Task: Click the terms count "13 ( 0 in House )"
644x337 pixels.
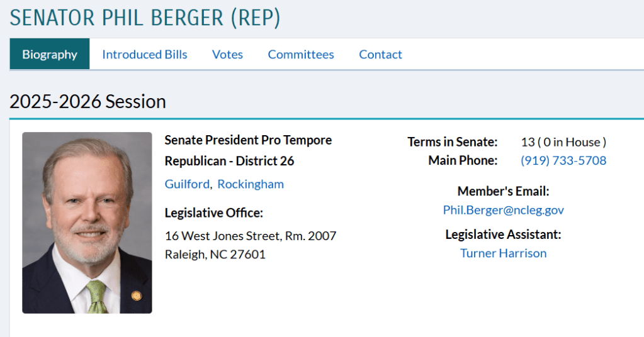Action: [563, 142]
